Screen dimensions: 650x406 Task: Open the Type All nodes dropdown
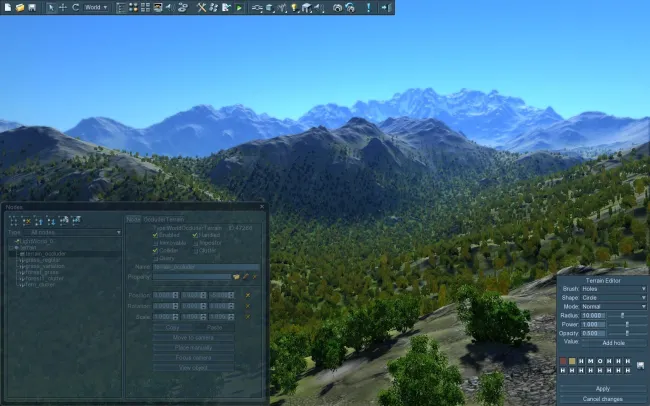(72, 233)
